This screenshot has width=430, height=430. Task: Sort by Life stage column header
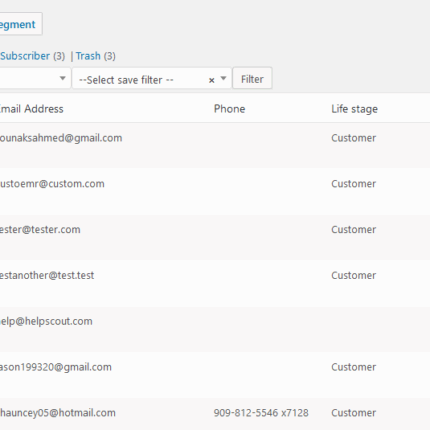[x=354, y=109]
